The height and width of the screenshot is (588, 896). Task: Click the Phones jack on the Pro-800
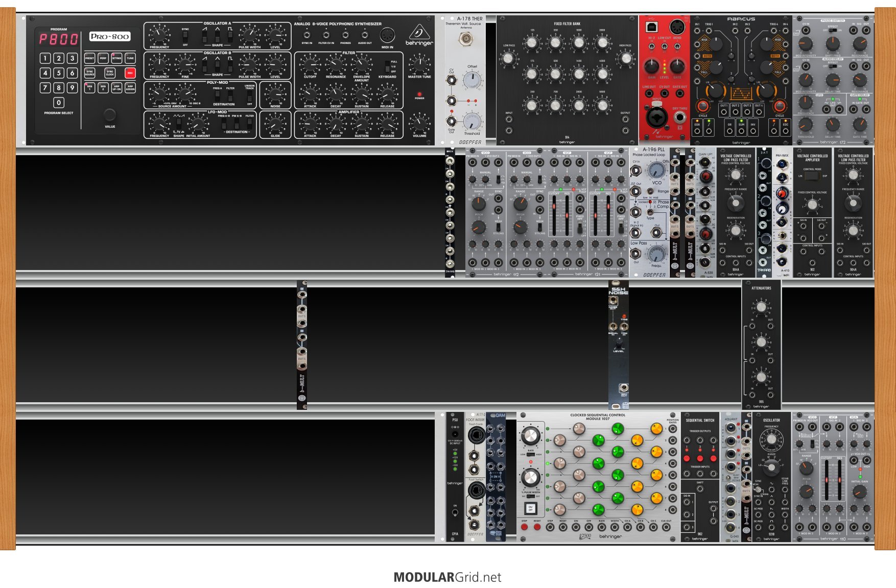point(345,35)
